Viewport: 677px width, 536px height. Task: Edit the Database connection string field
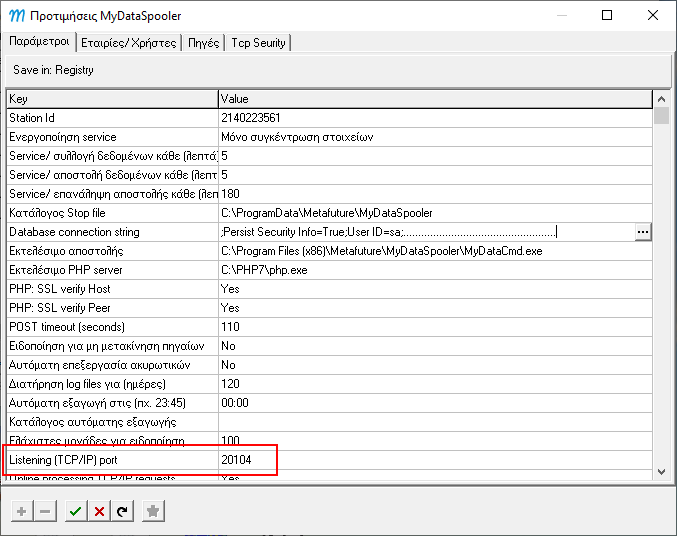[x=427, y=232]
